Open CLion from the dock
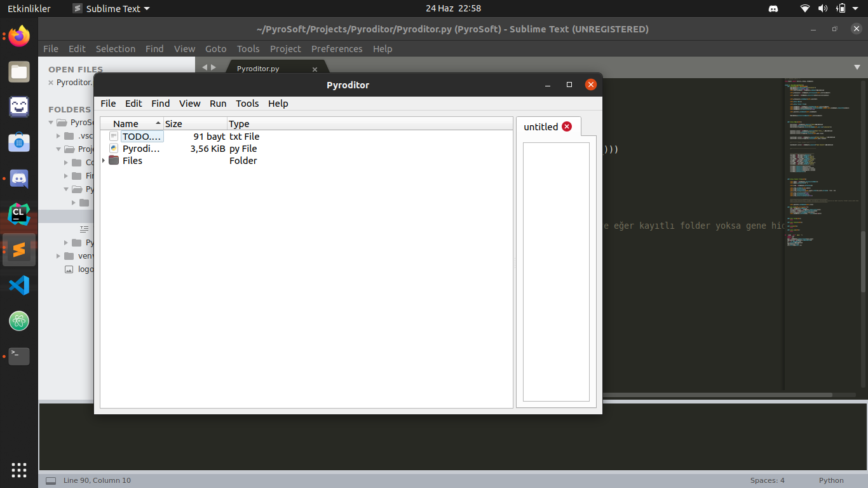 19,214
